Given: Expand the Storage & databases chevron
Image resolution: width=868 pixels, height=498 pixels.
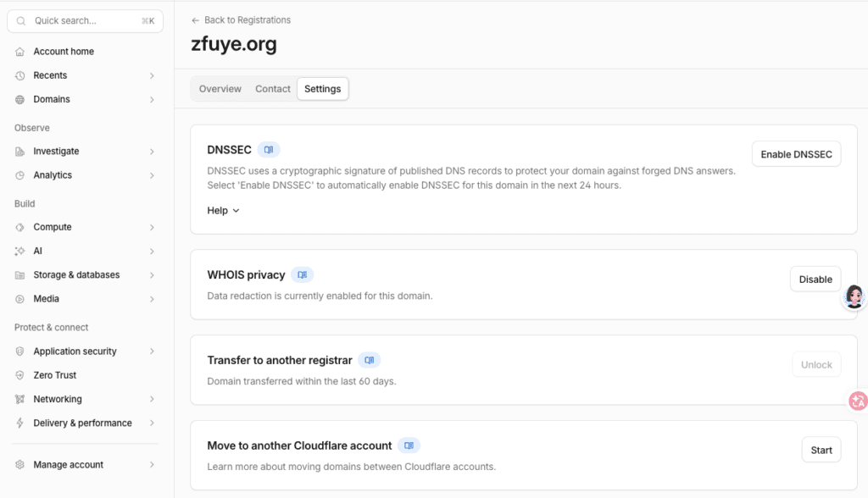Looking at the screenshot, I should pos(152,275).
